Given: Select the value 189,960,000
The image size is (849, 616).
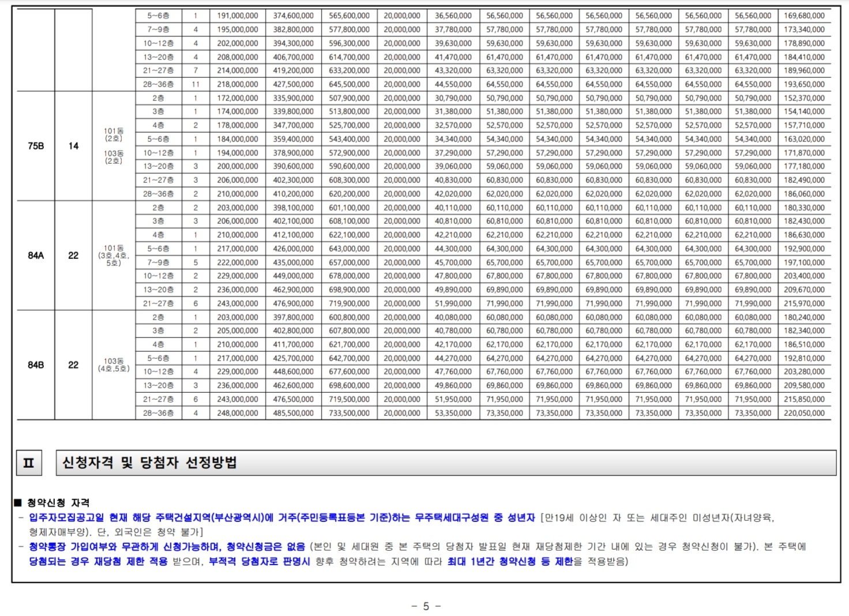Looking at the screenshot, I should [x=804, y=70].
